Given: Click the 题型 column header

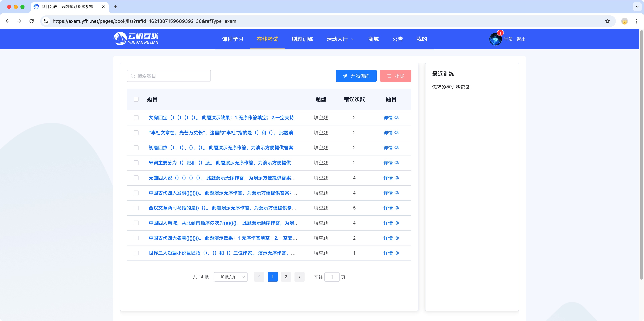Looking at the screenshot, I should coord(320,99).
